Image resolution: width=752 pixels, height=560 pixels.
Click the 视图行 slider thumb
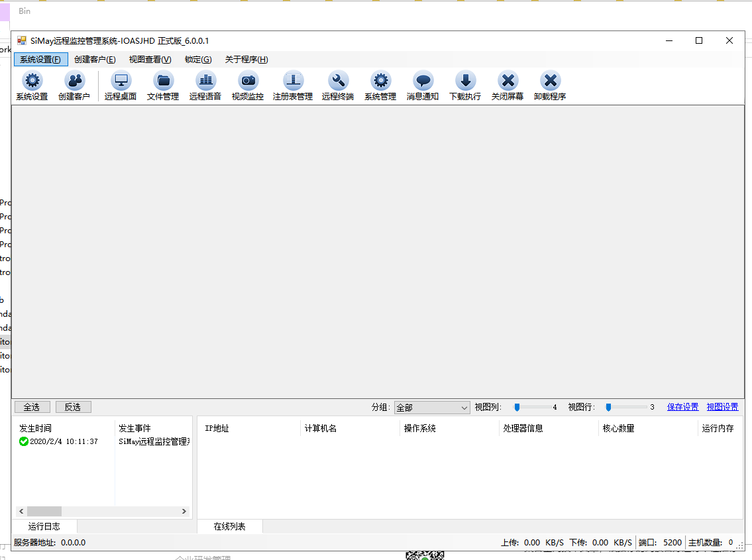[x=608, y=408]
